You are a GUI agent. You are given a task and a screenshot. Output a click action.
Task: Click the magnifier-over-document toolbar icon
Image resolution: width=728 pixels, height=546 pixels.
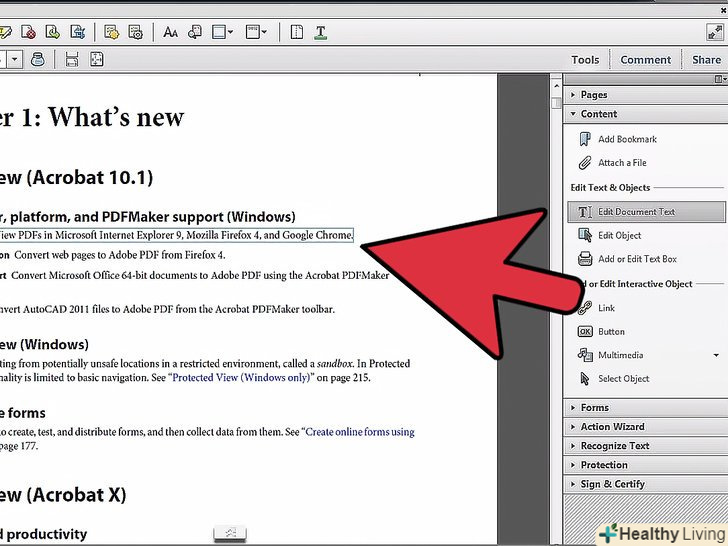click(x=195, y=32)
